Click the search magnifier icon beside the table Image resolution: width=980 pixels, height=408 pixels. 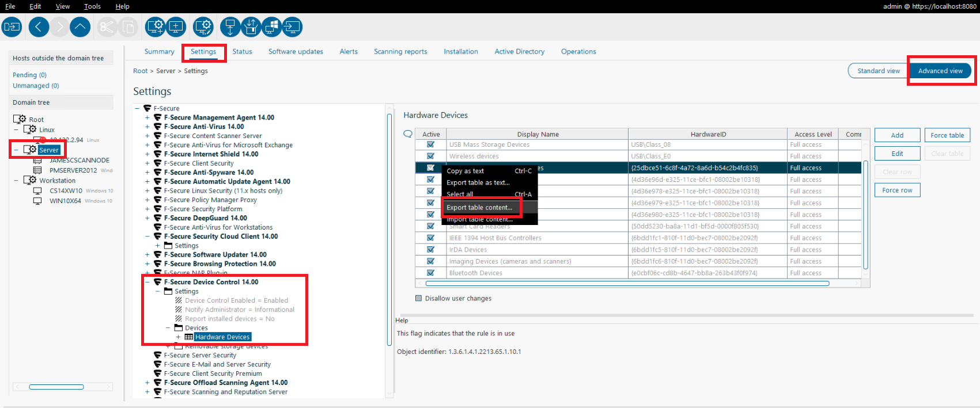(408, 134)
